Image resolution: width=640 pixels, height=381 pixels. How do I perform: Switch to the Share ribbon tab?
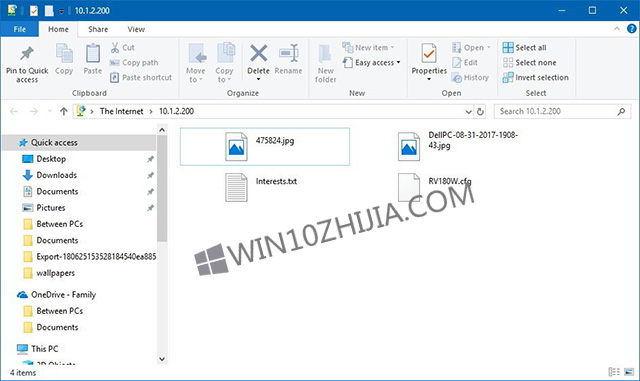(98, 29)
